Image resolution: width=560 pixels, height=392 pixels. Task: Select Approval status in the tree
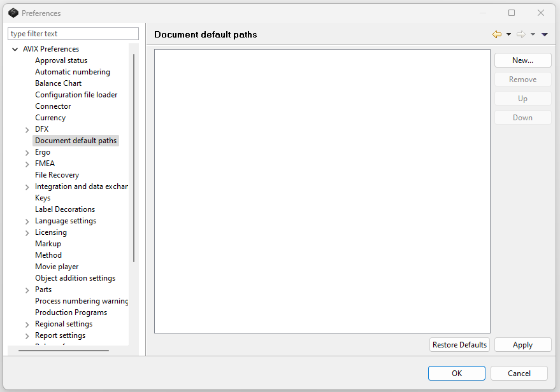pos(61,60)
